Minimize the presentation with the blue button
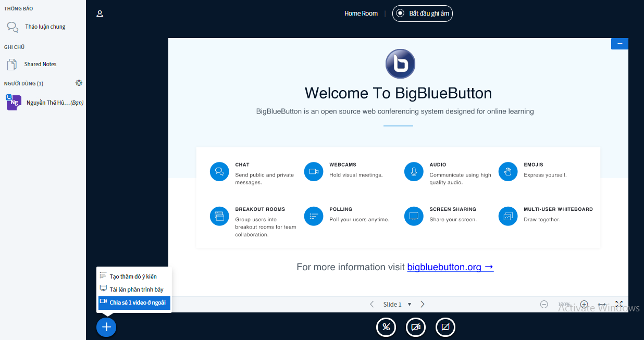 tap(620, 44)
